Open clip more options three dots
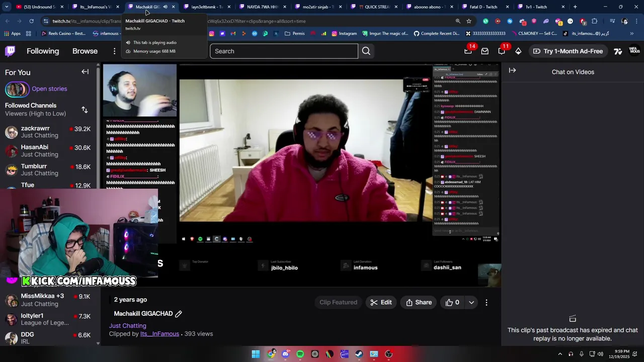This screenshot has width=644, height=362. (486, 302)
